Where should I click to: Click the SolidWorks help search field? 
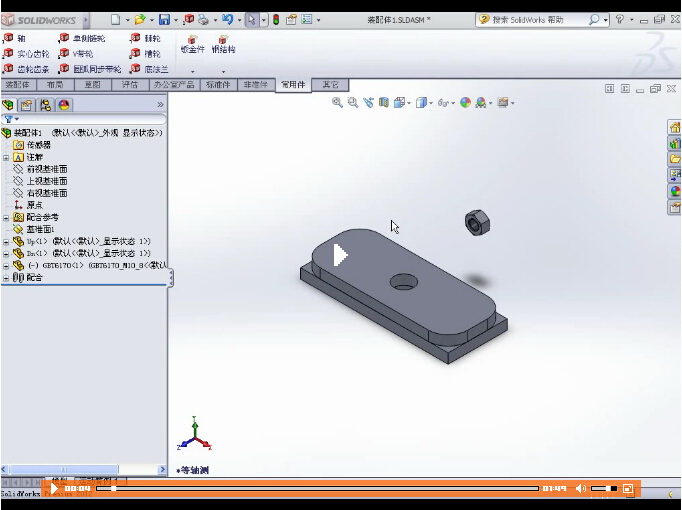539,20
